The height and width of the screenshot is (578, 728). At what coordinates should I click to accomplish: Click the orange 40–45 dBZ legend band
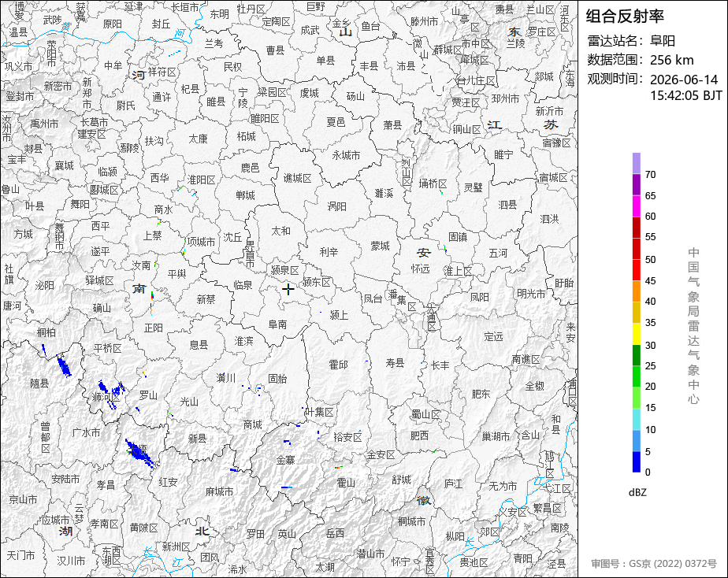tap(636, 291)
